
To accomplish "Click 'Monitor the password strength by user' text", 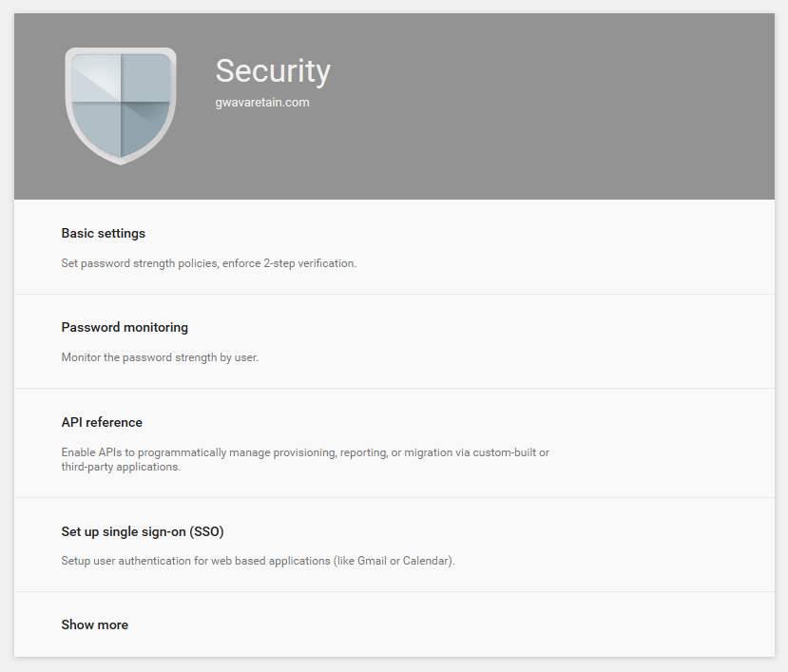I will click(x=160, y=358).
